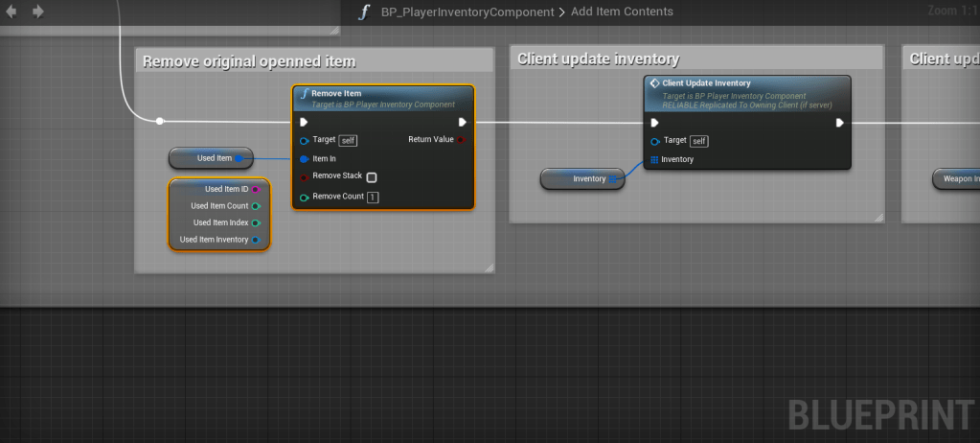The image size is (980, 443).
Task: Click the Add Item Contents breadcrumb
Action: tap(621, 12)
